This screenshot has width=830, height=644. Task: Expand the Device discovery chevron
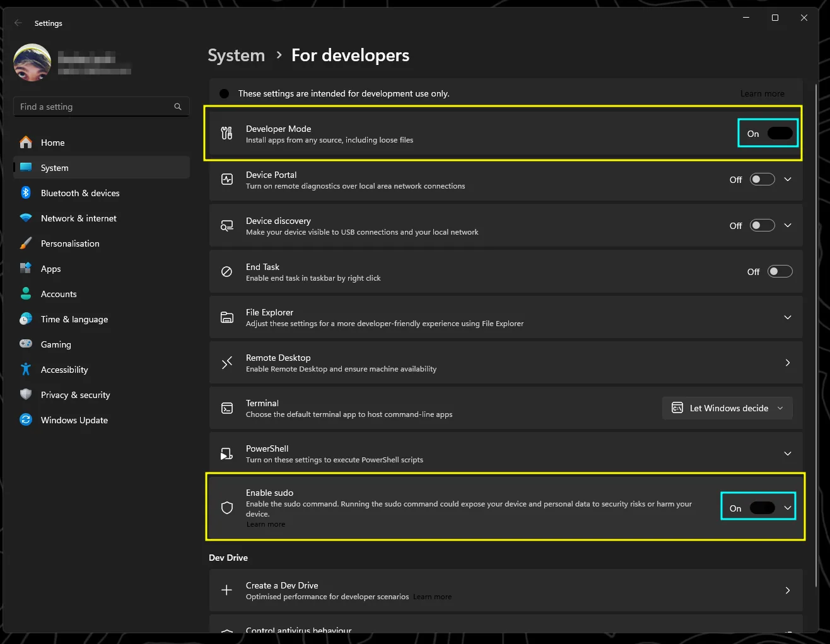click(788, 226)
